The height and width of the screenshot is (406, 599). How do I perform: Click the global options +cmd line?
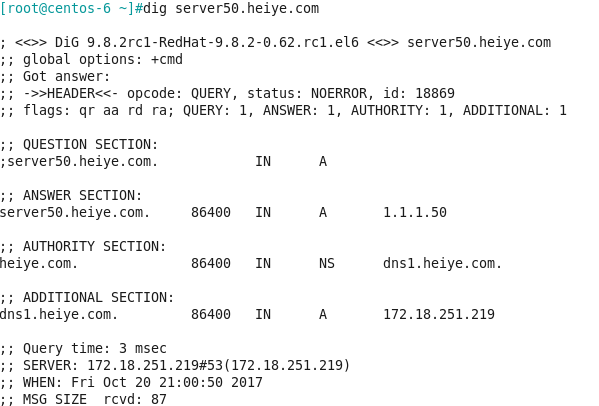(92, 59)
